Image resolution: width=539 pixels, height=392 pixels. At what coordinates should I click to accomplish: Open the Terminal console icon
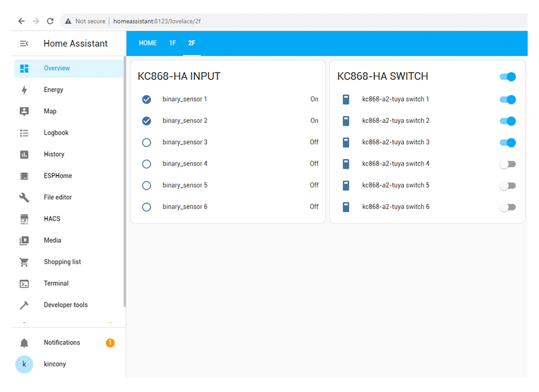[24, 284]
